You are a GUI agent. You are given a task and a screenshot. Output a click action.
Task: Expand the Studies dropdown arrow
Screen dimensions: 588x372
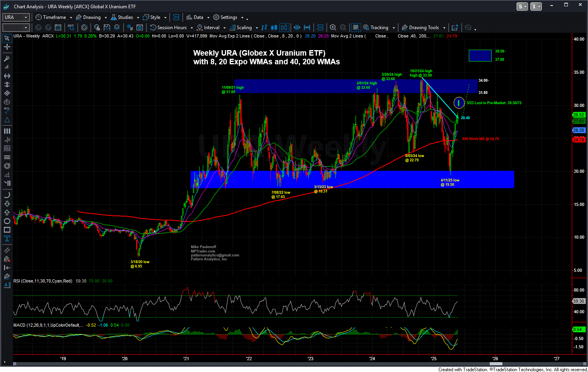(138, 18)
